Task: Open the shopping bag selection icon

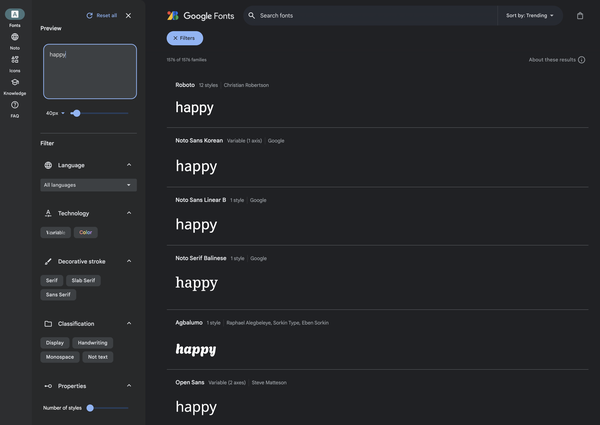Action: (580, 15)
